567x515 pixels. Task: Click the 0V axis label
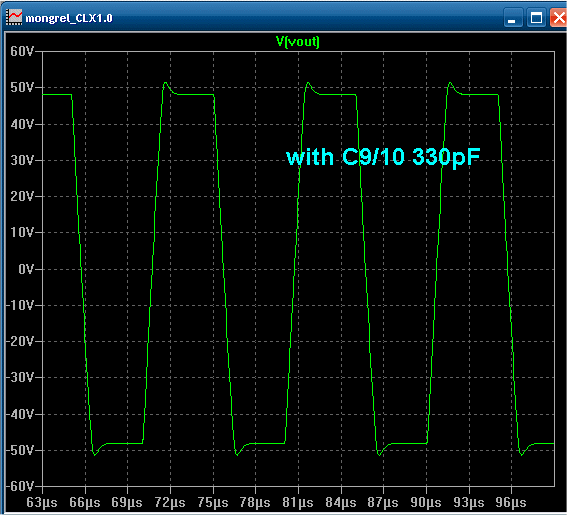point(26,269)
